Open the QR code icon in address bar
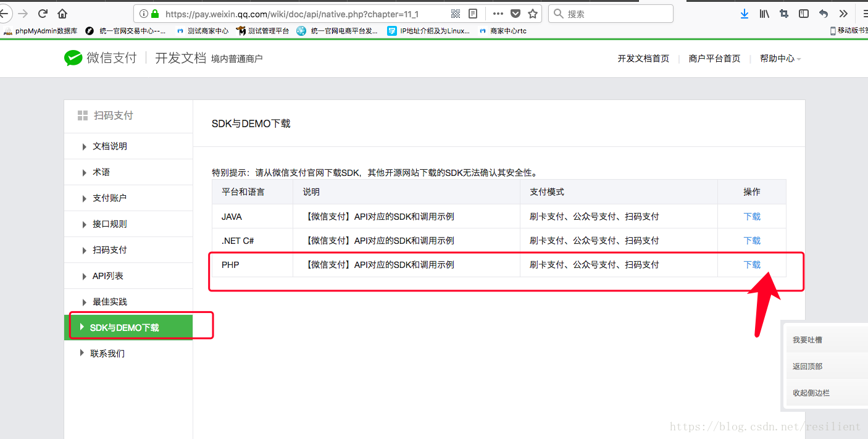The width and height of the screenshot is (868, 439). click(x=456, y=14)
